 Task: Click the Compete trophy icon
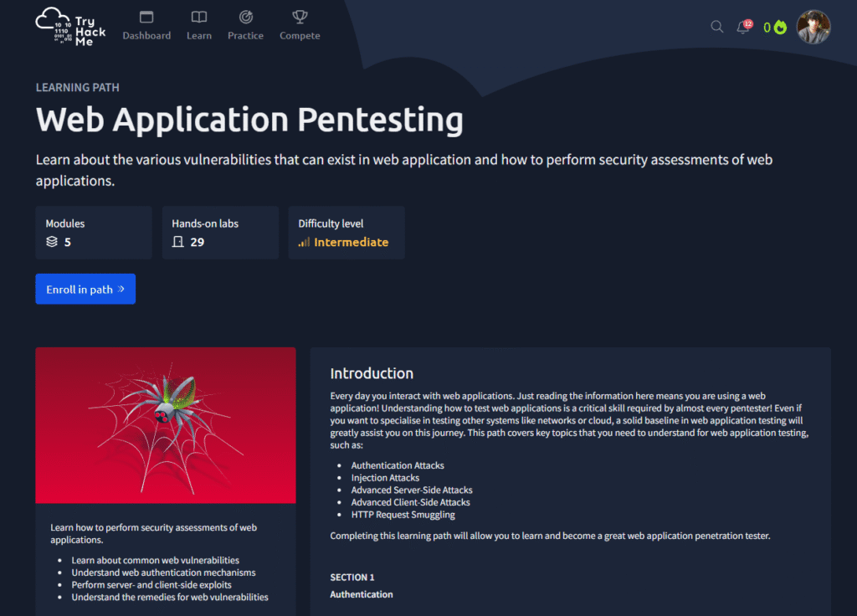point(300,17)
